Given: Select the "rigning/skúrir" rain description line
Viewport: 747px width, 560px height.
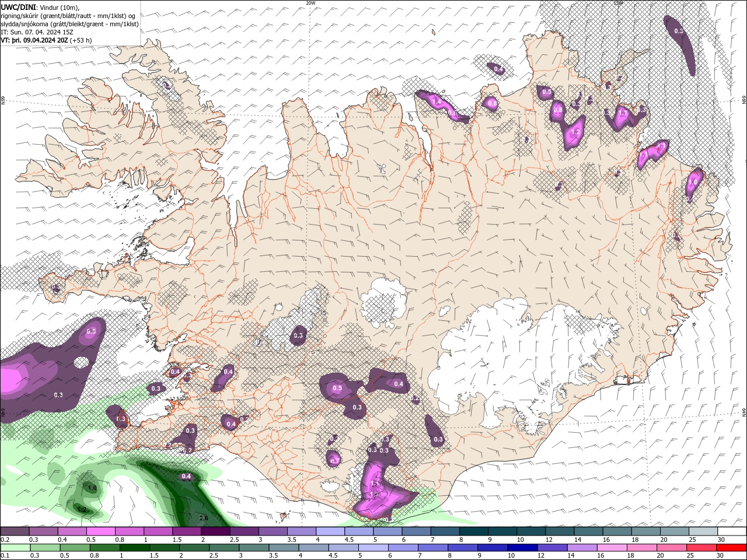Looking at the screenshot, I should point(68,16).
